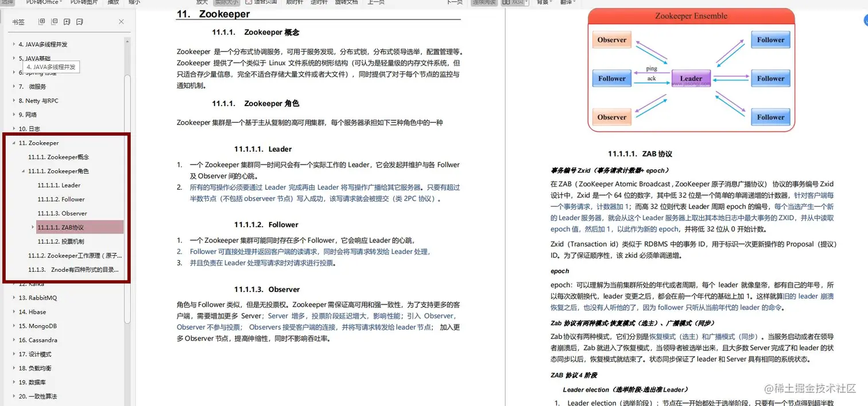Expand the 8. Netty 与RPC bookmark
The height and width of the screenshot is (406, 868).
pos(14,101)
